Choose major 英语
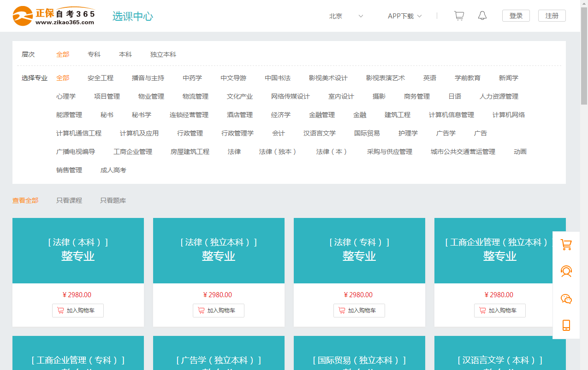 click(430, 78)
